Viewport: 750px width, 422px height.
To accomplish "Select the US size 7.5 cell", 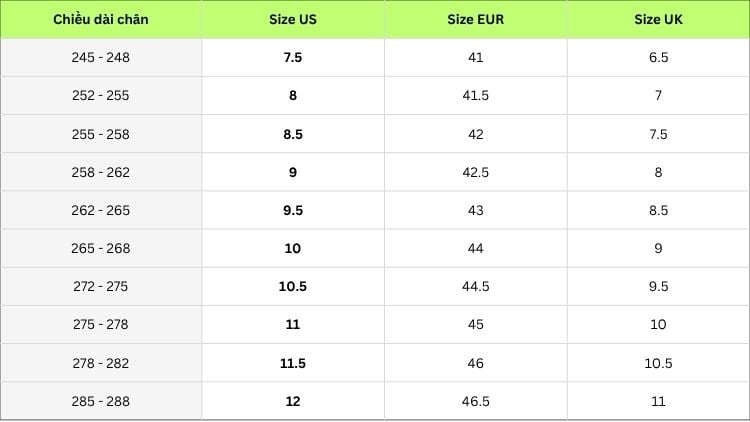I will click(293, 57).
